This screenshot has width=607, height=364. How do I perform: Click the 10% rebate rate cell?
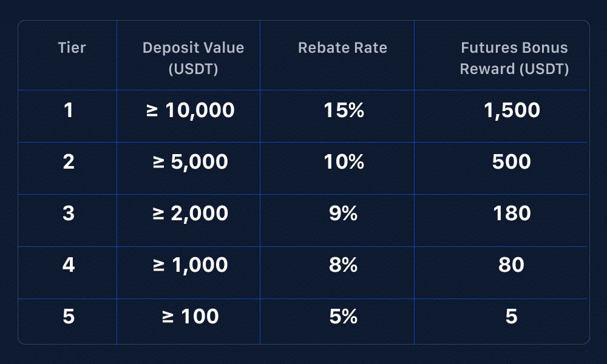344,162
